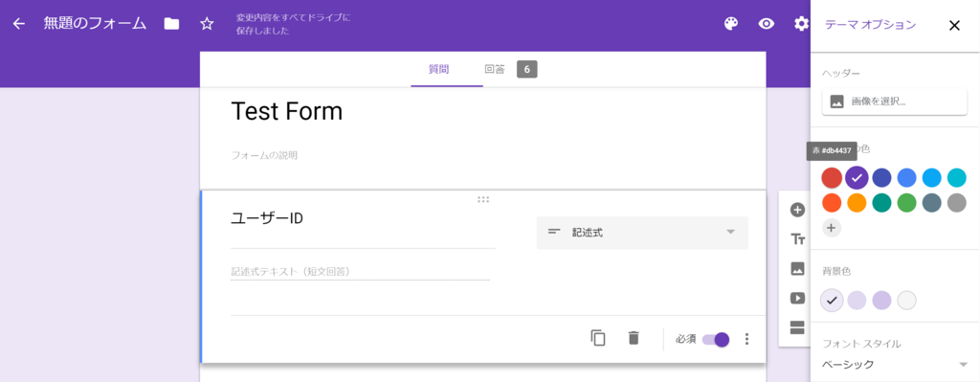Delete the ユーザーID question trash icon
Image resolution: width=980 pixels, height=382 pixels.
(x=634, y=338)
